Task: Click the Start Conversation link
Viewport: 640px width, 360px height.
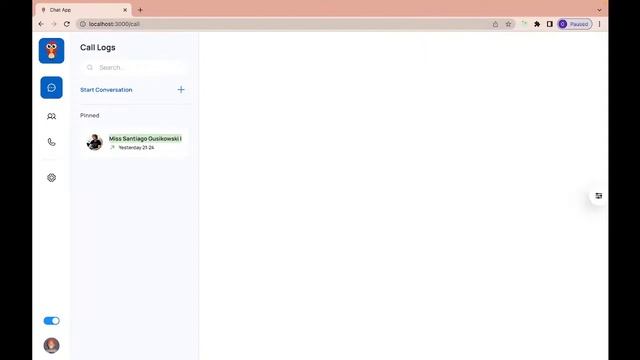Action: coord(106,90)
